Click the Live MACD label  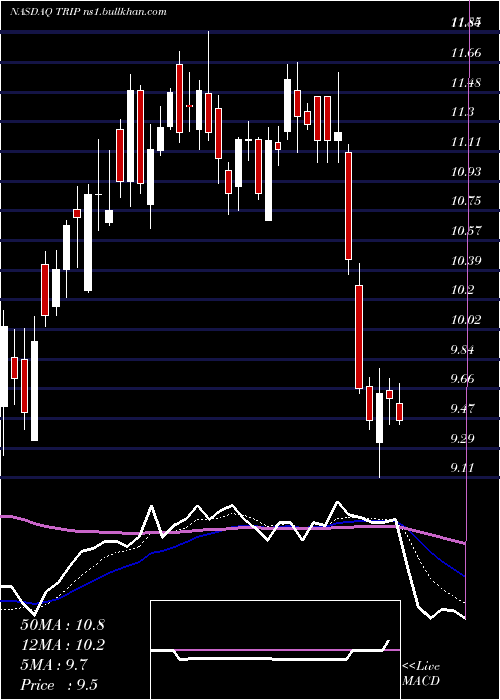[421, 673]
